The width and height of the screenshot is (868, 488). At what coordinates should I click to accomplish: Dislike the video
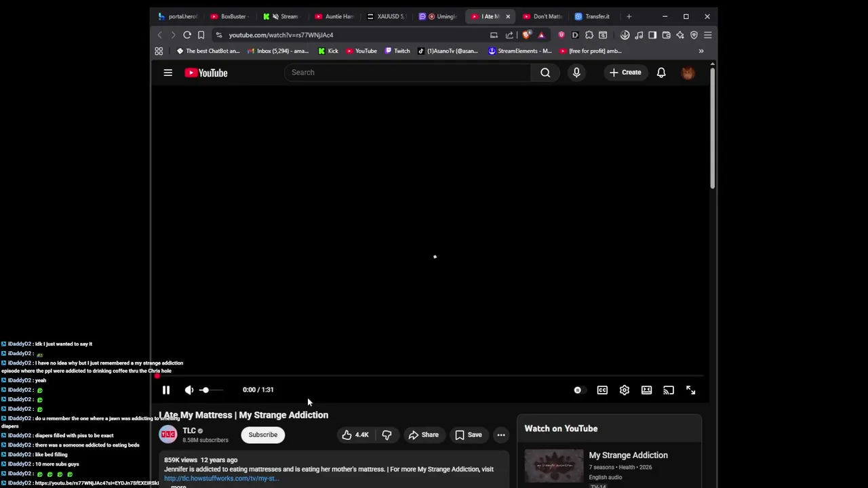[387, 434]
